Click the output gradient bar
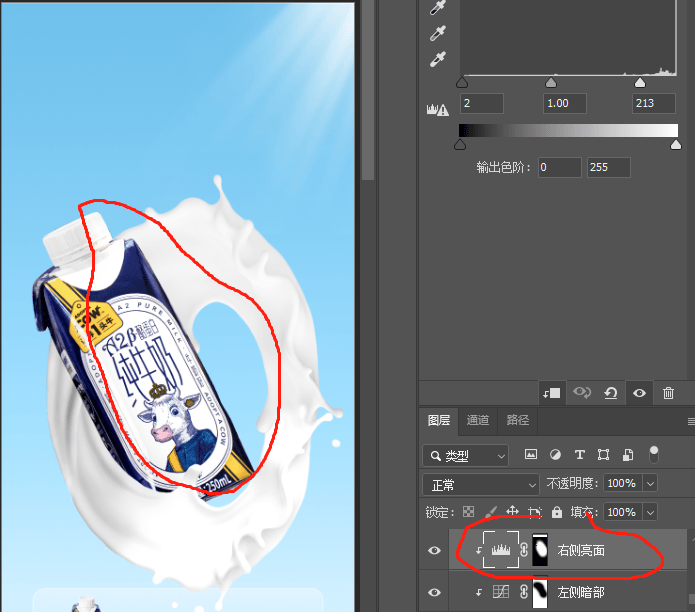Screen dimensions: 695x612 [568, 130]
